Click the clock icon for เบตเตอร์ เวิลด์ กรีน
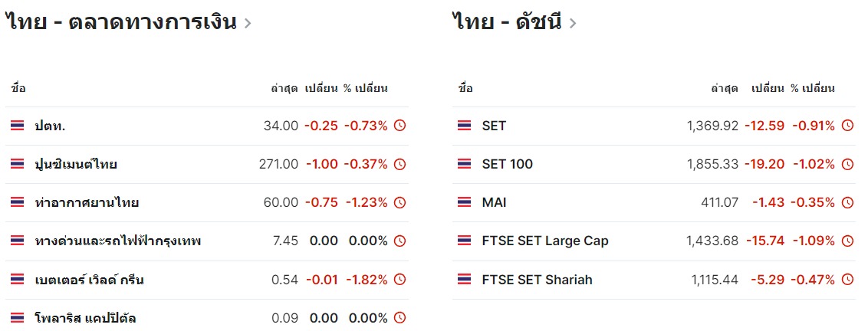Viewport: 868px width, 331px height. coord(399,280)
